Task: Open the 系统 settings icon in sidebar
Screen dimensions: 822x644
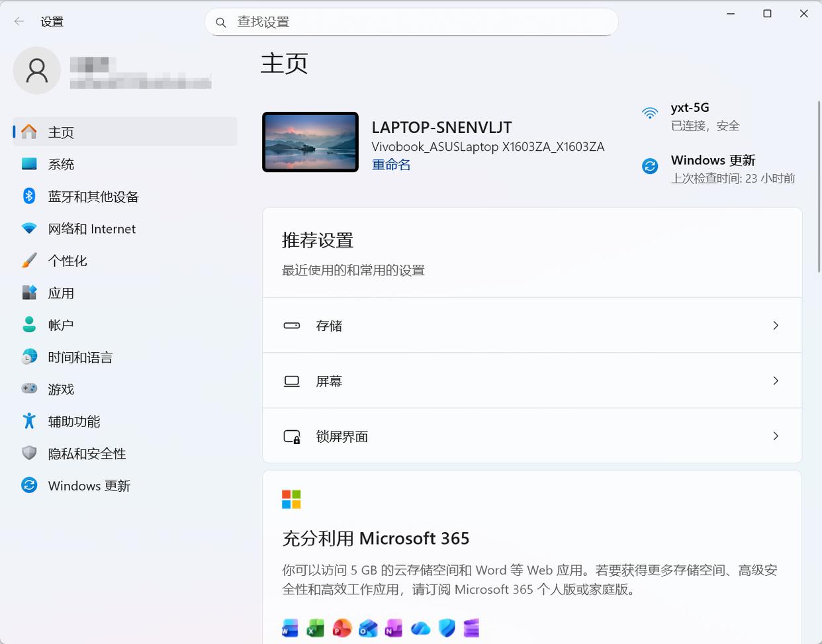Action: tap(29, 164)
